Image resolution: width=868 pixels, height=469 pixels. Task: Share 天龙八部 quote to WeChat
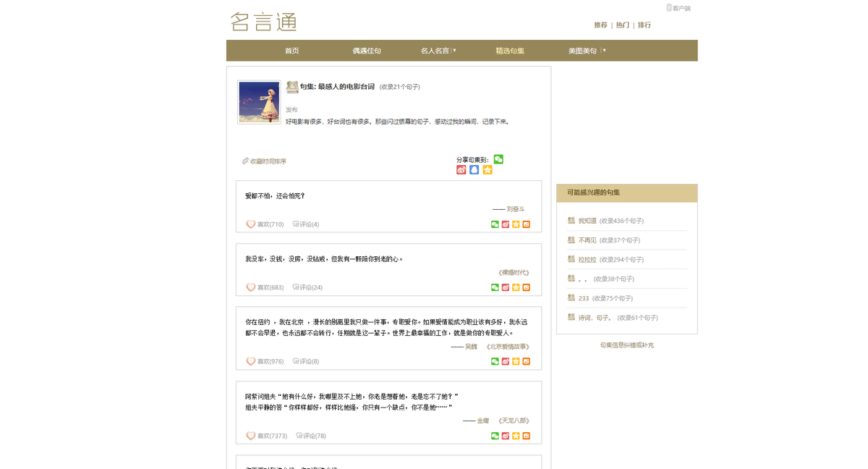tap(495, 436)
